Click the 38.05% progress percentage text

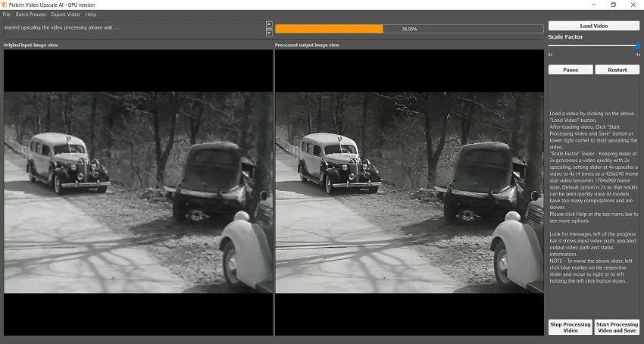click(409, 30)
